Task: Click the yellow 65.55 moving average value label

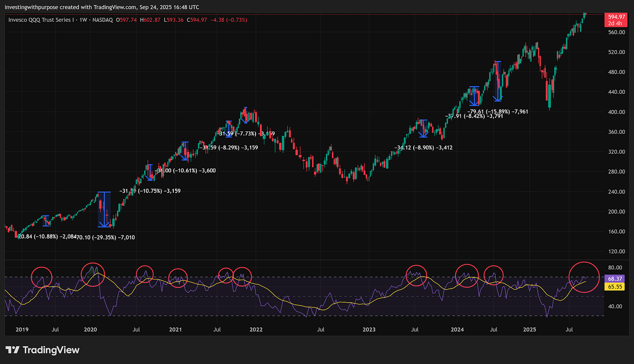Action: 614,287
